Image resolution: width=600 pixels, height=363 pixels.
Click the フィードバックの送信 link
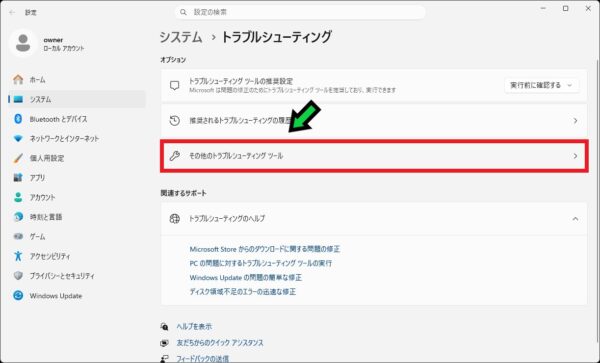(202, 358)
